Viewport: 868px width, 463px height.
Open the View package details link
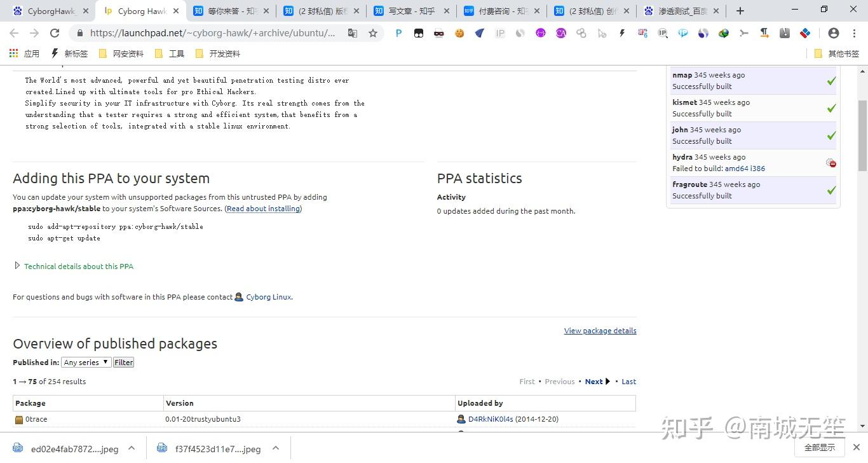(x=600, y=331)
